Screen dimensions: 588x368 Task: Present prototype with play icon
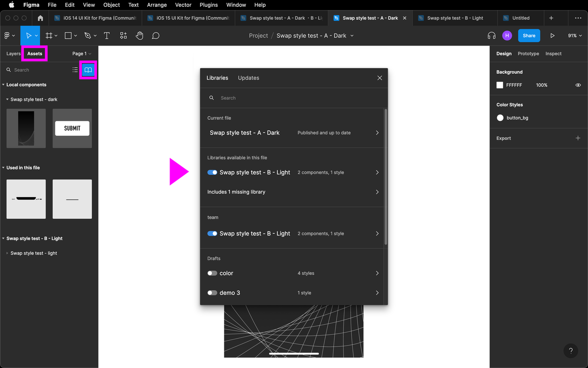coord(553,36)
